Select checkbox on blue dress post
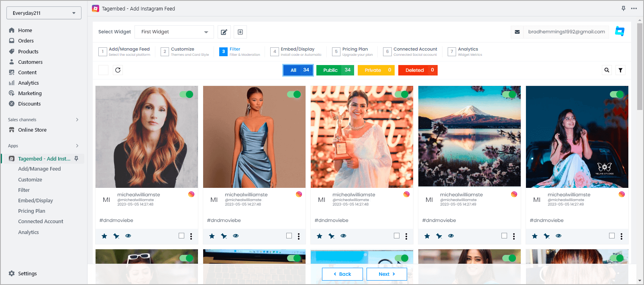The height and width of the screenshot is (285, 644). (289, 236)
